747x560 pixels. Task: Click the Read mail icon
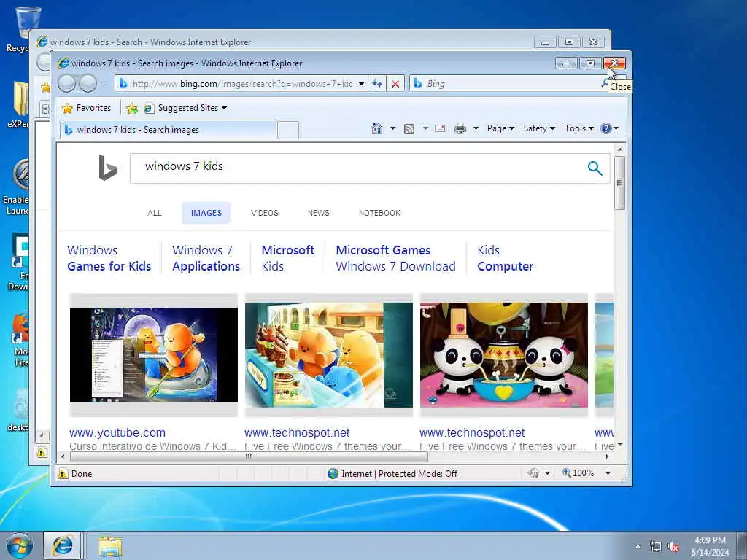tap(440, 128)
